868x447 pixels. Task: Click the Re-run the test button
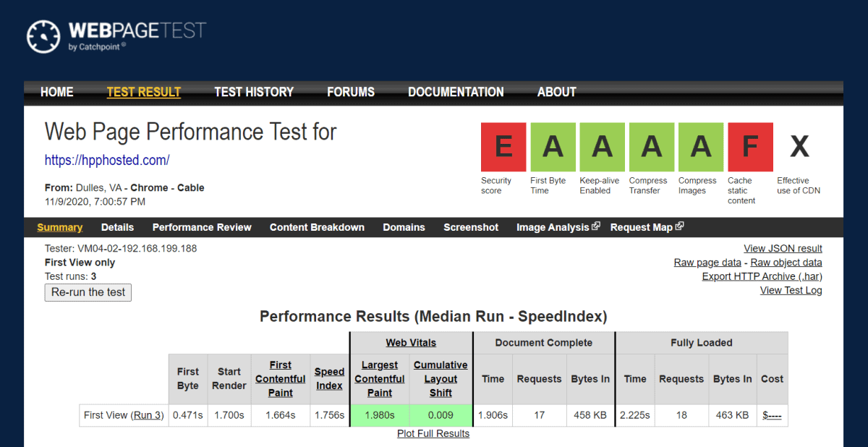point(88,292)
